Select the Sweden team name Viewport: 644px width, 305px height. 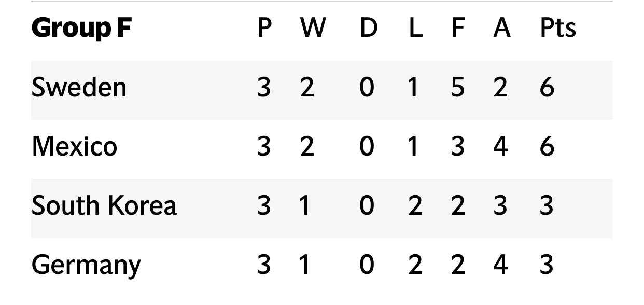[79, 87]
